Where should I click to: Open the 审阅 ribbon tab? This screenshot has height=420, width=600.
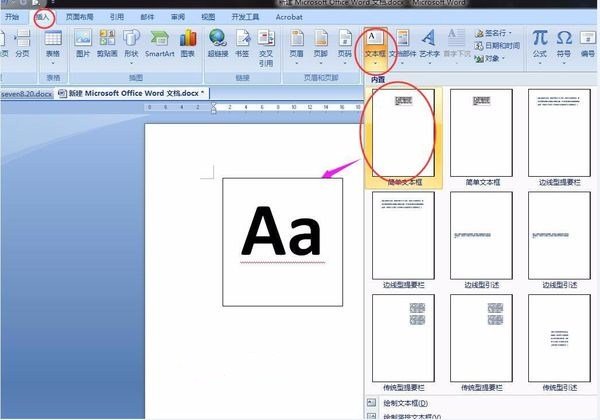177,17
